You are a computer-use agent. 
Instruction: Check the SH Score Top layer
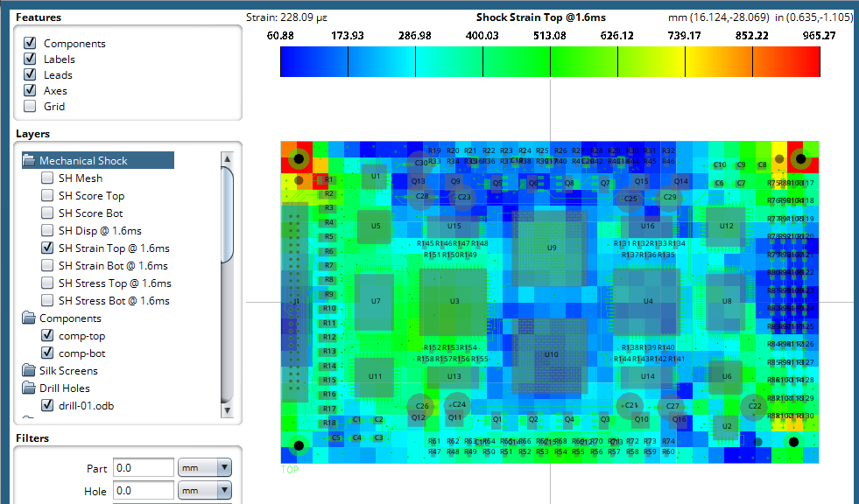[47, 195]
